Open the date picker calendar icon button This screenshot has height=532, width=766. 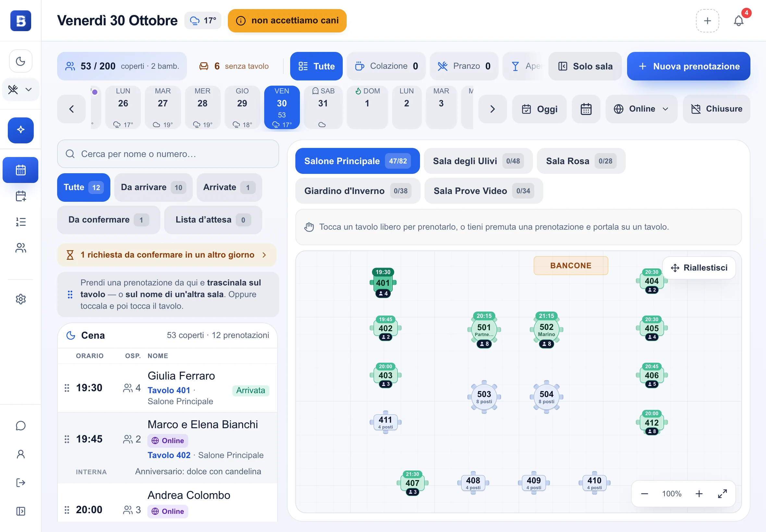click(x=586, y=109)
